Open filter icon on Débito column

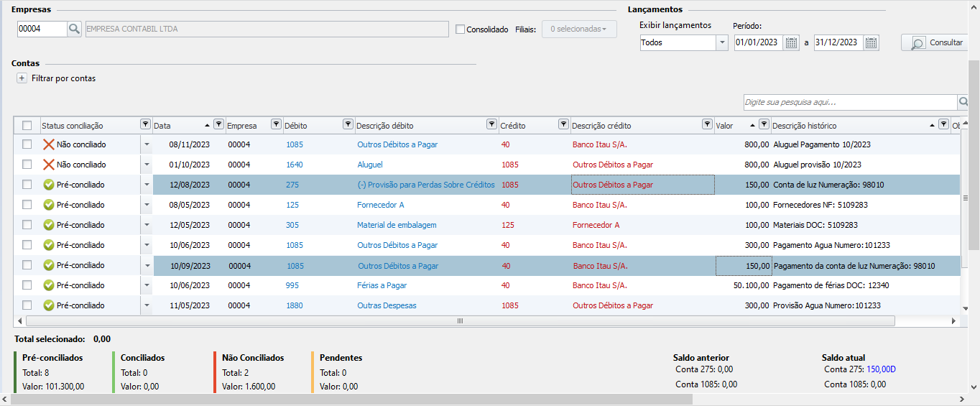tap(348, 125)
